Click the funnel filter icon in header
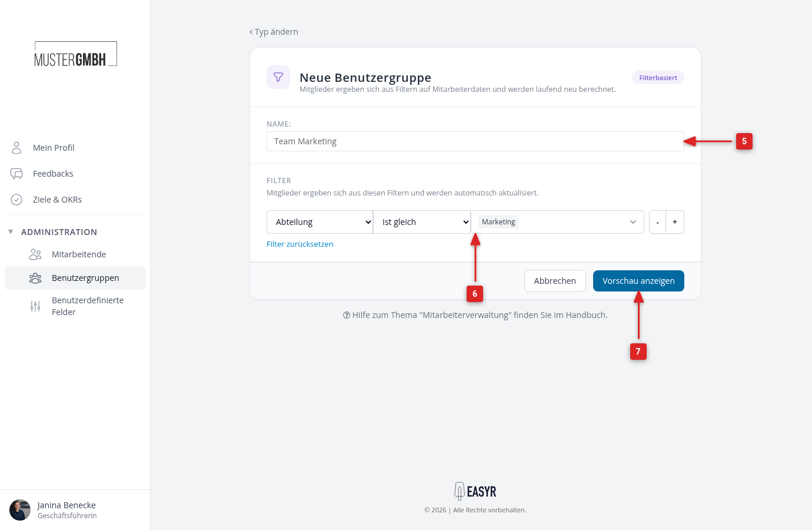This screenshot has width=812, height=530. coord(278,77)
